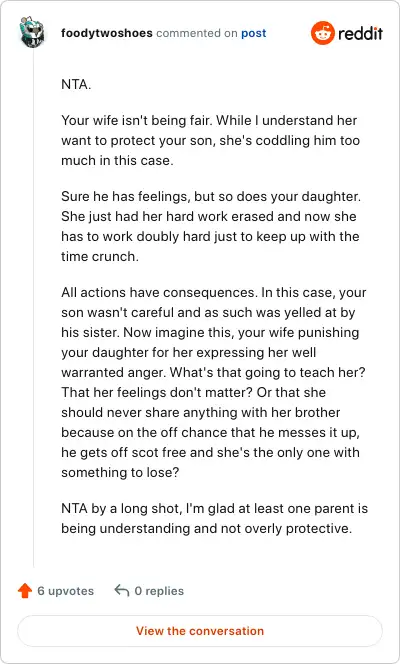Click the orange Reddit Snoo logo
This screenshot has width=400, height=664.
coord(323,33)
